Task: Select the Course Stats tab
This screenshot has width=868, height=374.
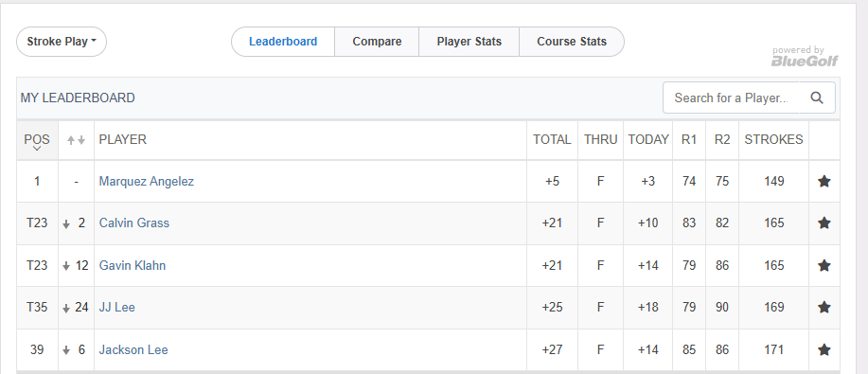Action: pos(572,42)
